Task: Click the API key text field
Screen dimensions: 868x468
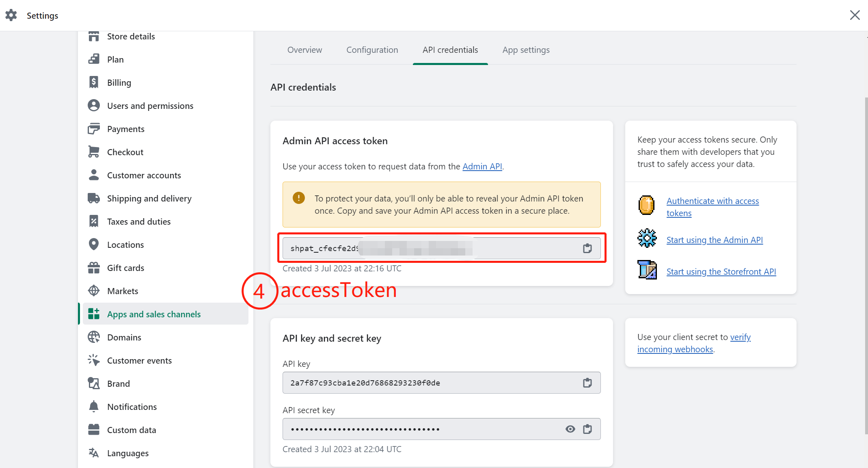Action: (x=442, y=383)
